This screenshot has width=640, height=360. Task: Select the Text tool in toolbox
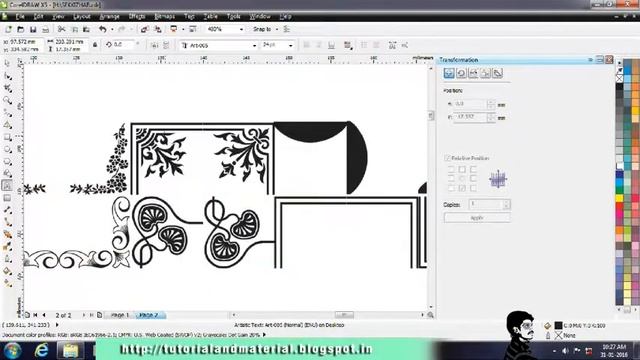[7, 186]
